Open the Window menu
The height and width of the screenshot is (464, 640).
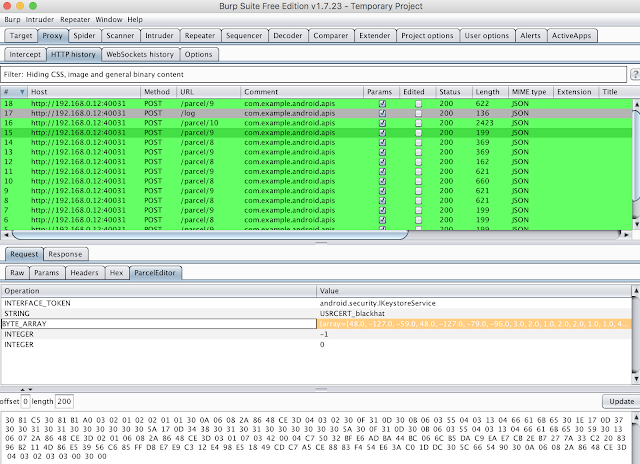click(109, 20)
